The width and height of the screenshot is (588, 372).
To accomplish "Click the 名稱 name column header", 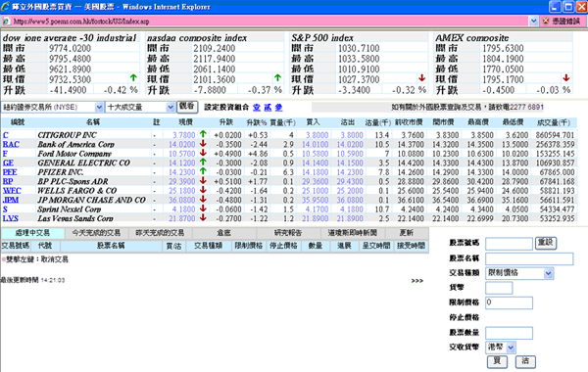I will click(x=93, y=122).
